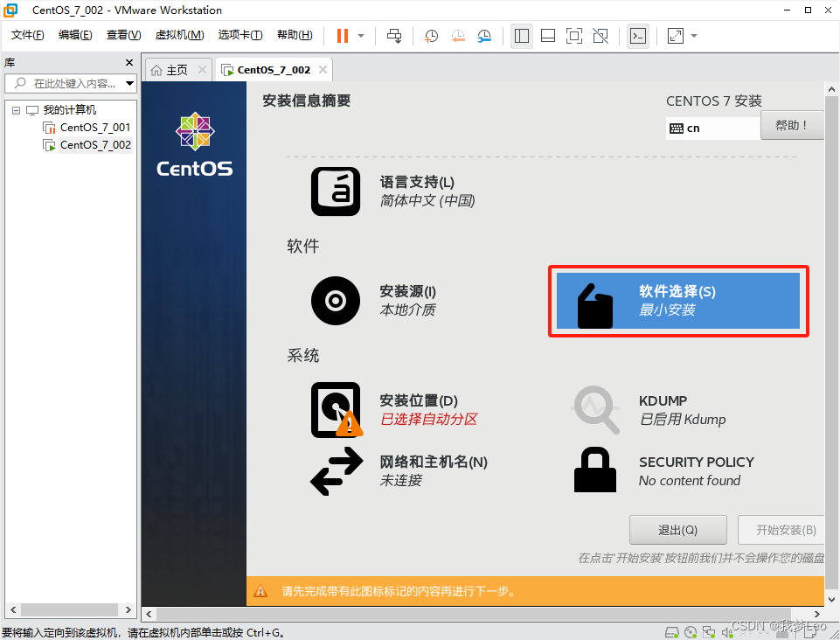Open the KDUMP magnifier icon

[x=596, y=409]
